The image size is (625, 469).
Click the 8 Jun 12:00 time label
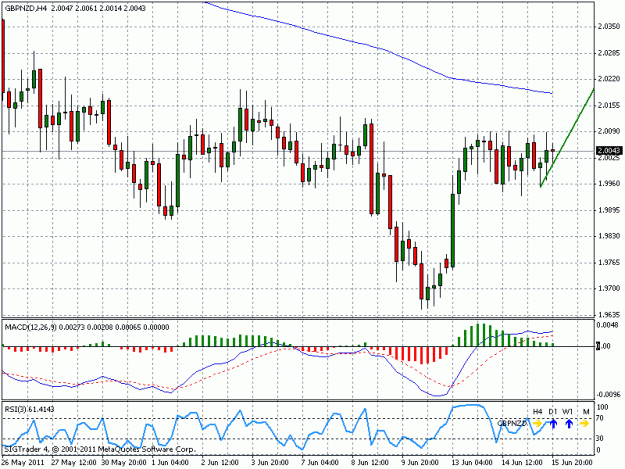coord(370,463)
